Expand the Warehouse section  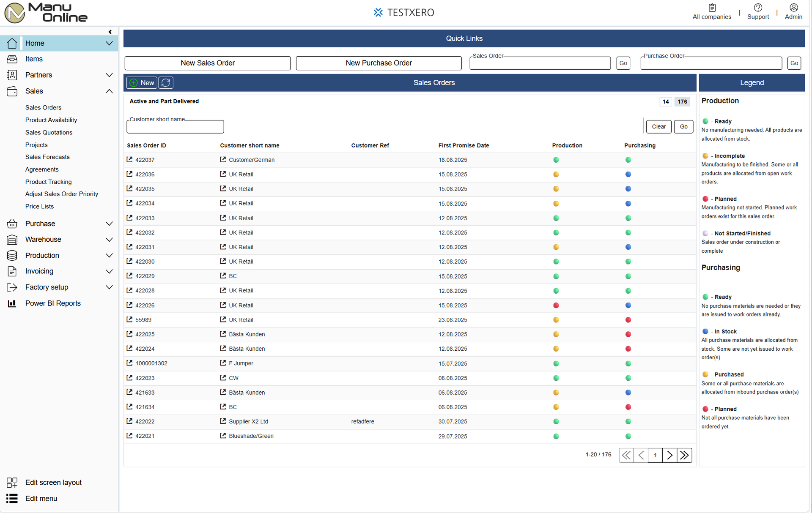coord(109,240)
